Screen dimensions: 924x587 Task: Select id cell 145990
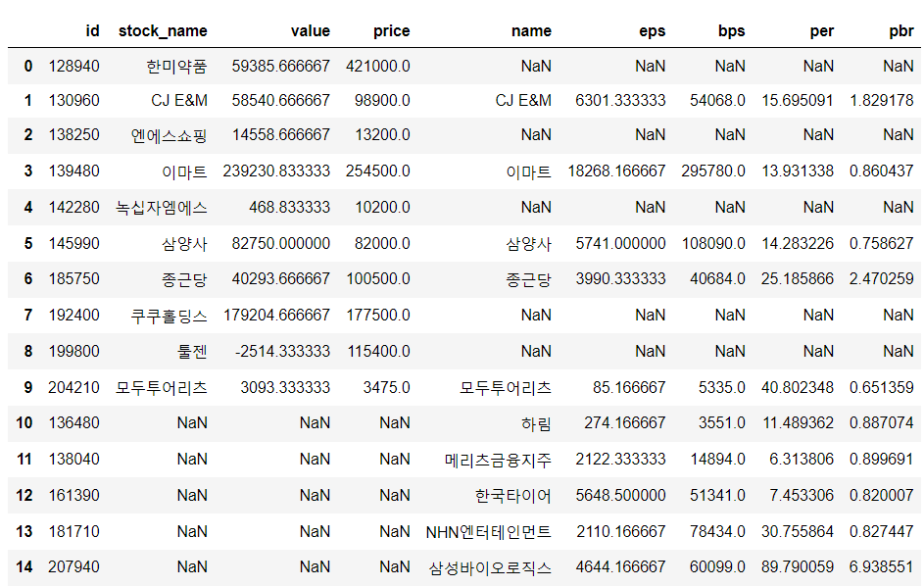pyautogui.click(x=73, y=243)
